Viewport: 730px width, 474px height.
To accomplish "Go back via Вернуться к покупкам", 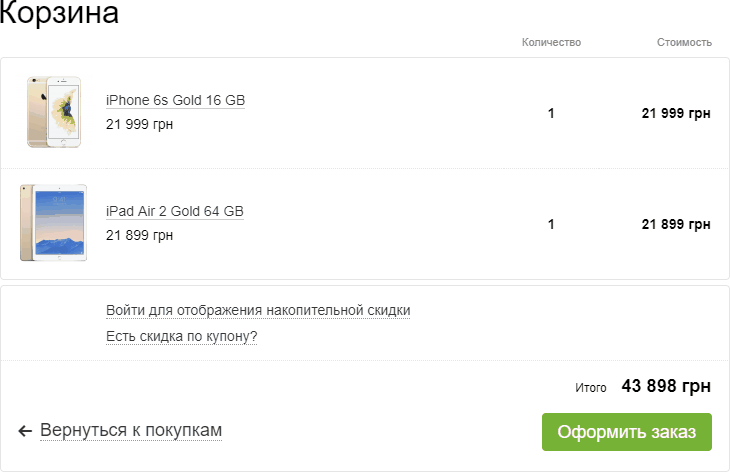I will (x=131, y=430).
